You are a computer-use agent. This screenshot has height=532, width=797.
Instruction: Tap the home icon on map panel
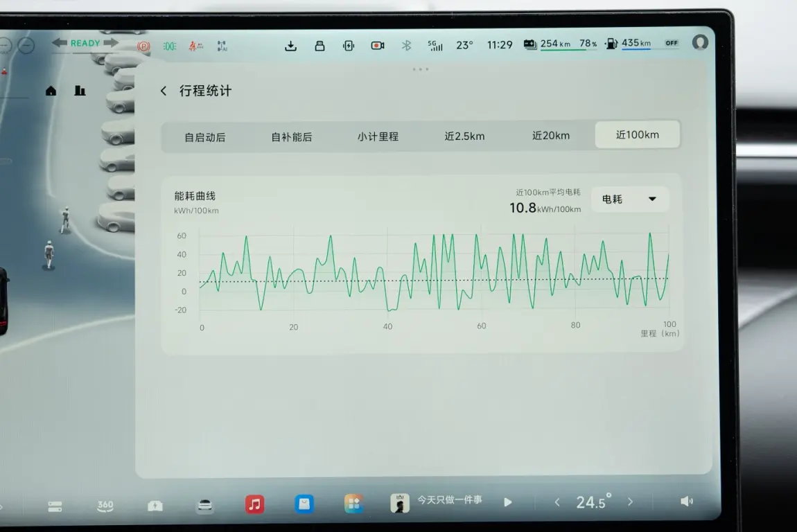(51, 91)
